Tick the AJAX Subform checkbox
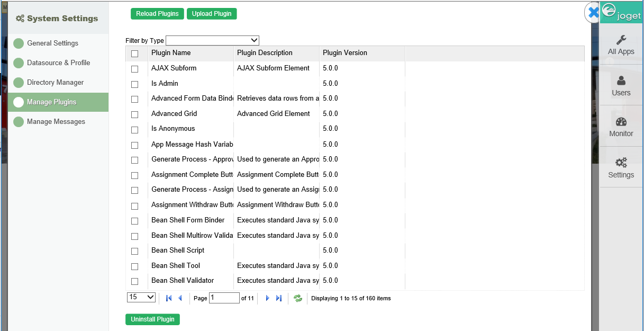 pyautogui.click(x=134, y=69)
